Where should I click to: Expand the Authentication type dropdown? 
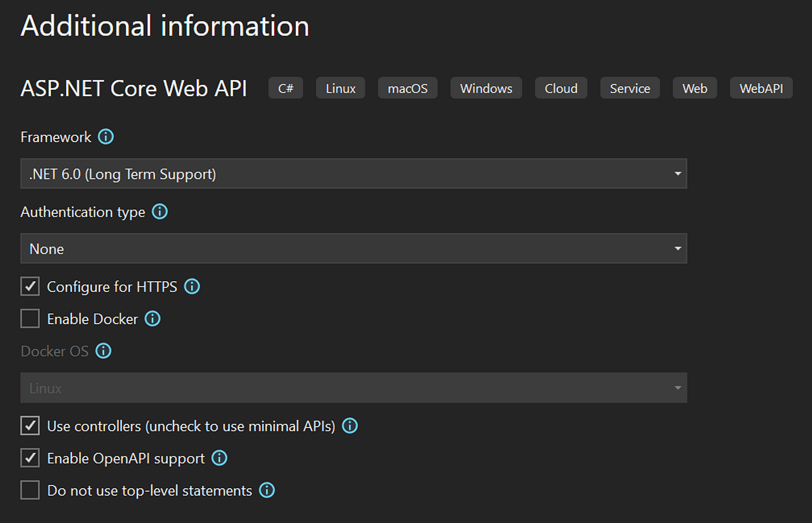[x=353, y=249]
